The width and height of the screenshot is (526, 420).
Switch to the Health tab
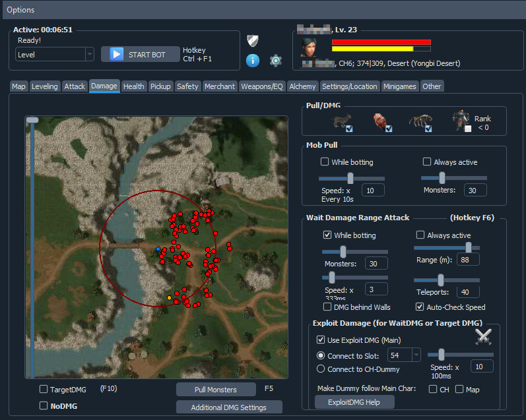pyautogui.click(x=133, y=86)
